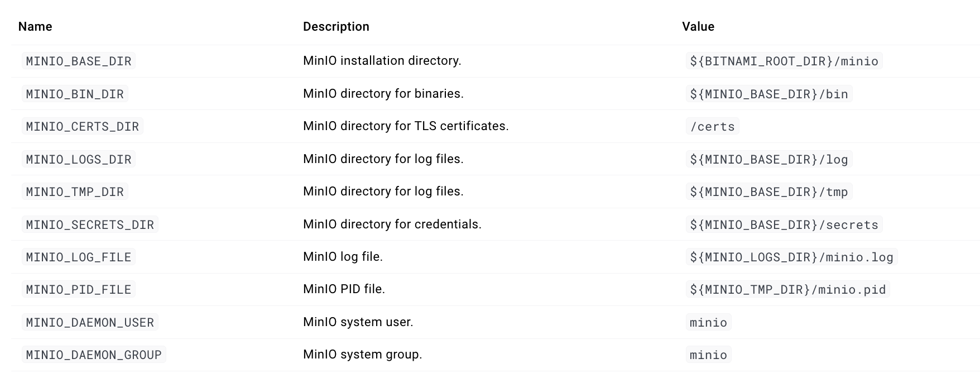Viewport: 980px width, 373px height.
Task: Click the MINIO_SECRETS_DIR variable name
Action: pos(90,225)
